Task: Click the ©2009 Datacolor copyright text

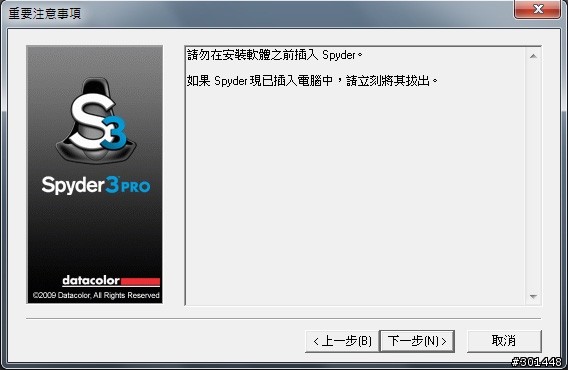Action: click(96, 295)
